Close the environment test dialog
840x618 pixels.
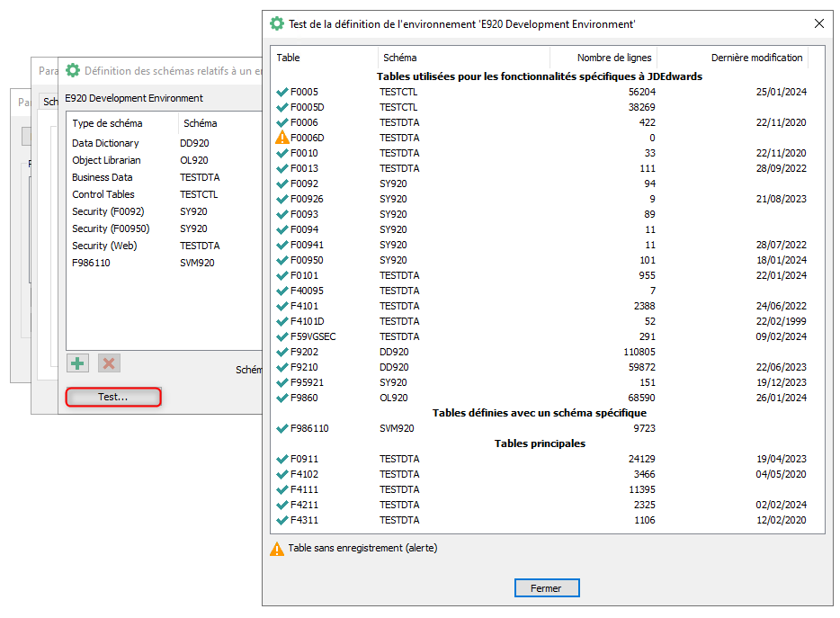819,23
